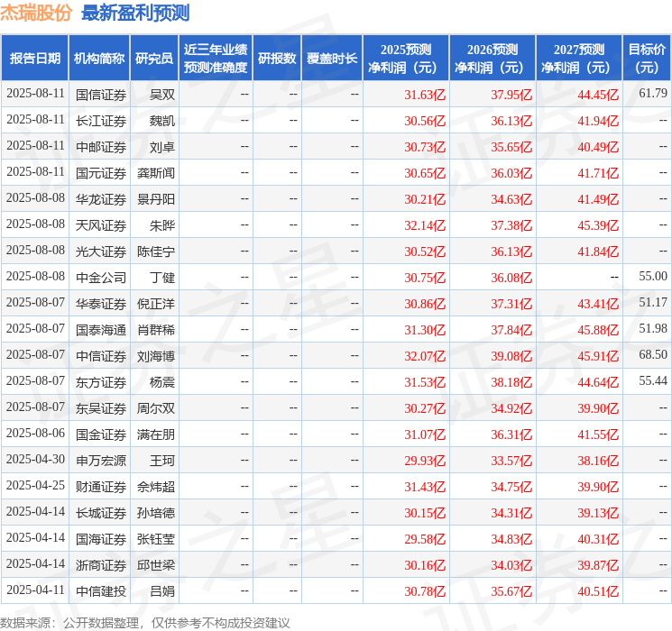Select the 中信建投 row's 30.78亿 value
Screen dimensions: 672x631
tap(425, 591)
